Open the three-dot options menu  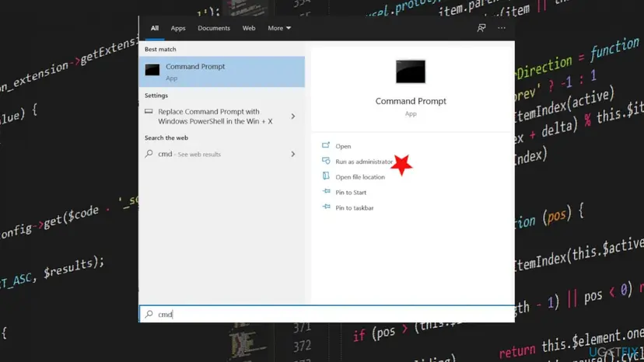click(502, 28)
